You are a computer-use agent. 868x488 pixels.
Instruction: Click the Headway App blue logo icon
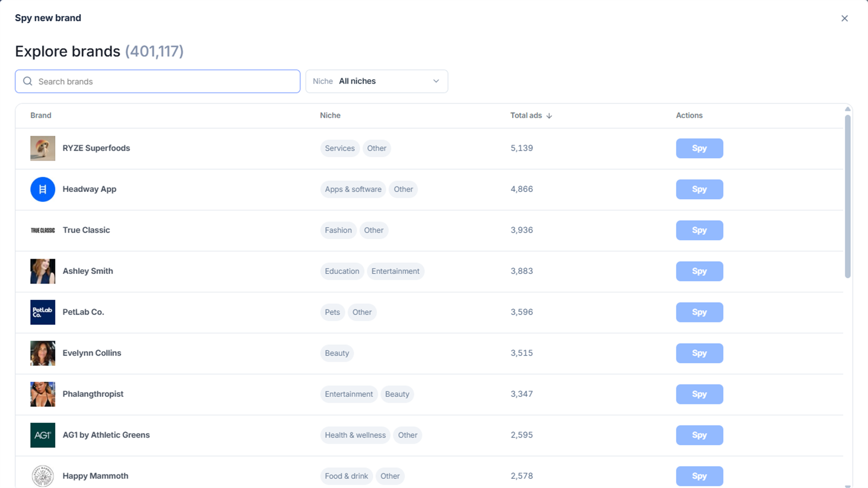pyautogui.click(x=43, y=189)
